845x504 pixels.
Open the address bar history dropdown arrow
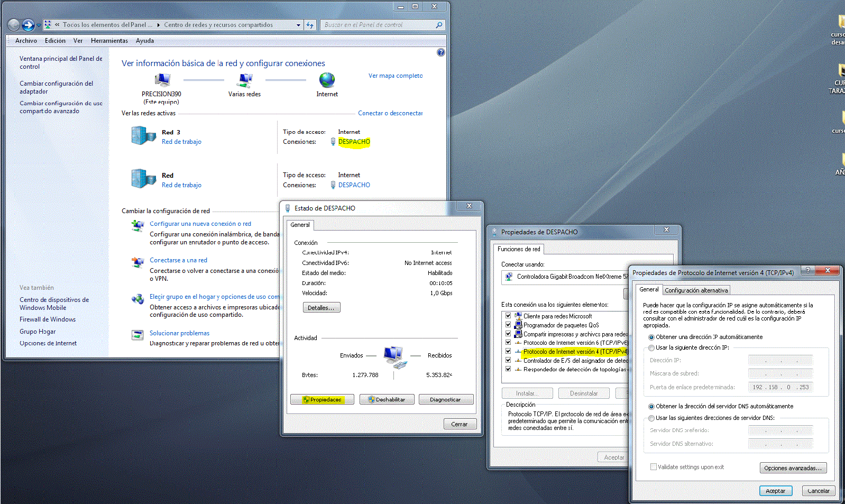coord(298,25)
